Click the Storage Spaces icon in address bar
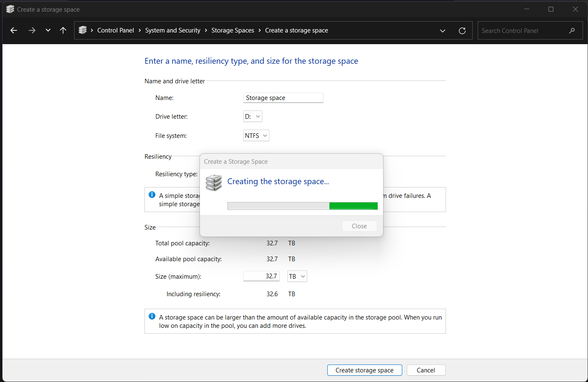The image size is (588, 382). point(83,30)
